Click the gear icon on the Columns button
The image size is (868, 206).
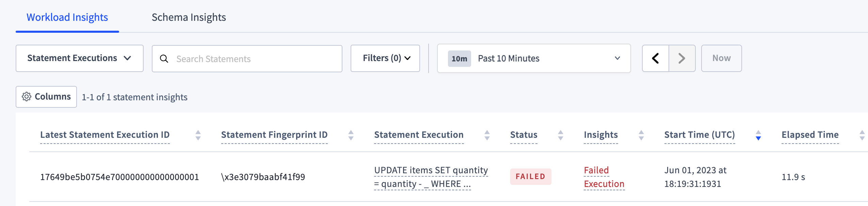[27, 97]
